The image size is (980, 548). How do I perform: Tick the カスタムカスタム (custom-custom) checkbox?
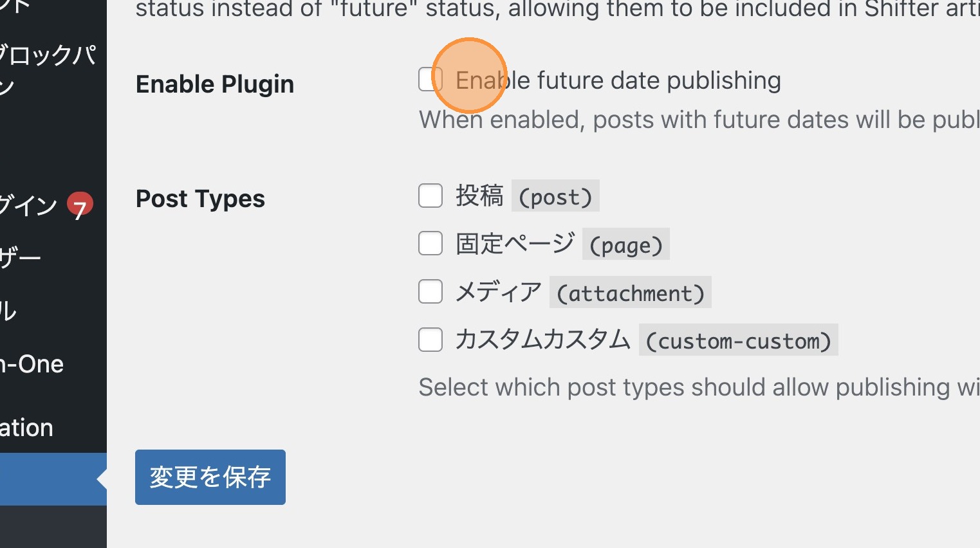(x=430, y=340)
